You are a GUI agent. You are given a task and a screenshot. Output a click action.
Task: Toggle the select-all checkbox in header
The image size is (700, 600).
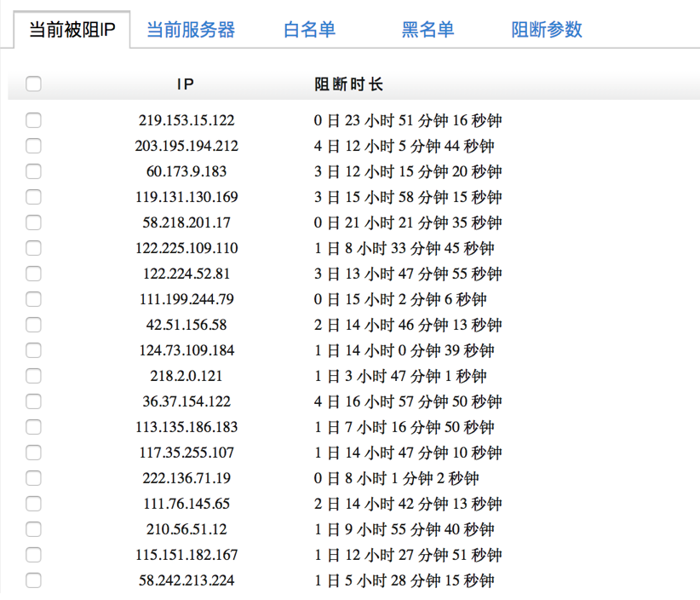click(x=33, y=84)
